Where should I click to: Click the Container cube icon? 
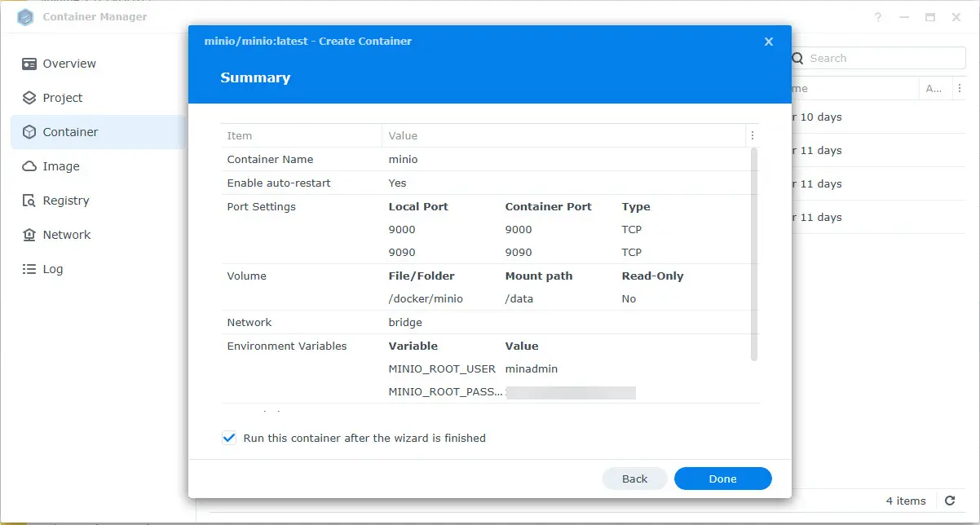(x=29, y=132)
